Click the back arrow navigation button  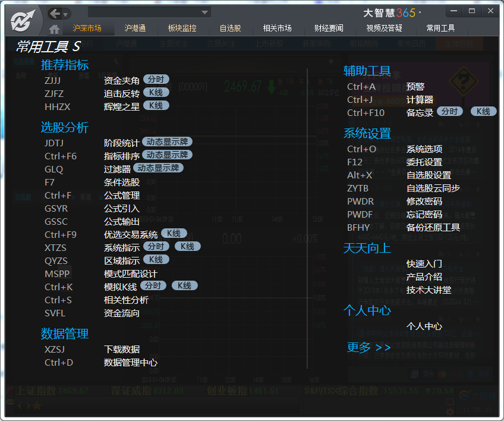55,13
